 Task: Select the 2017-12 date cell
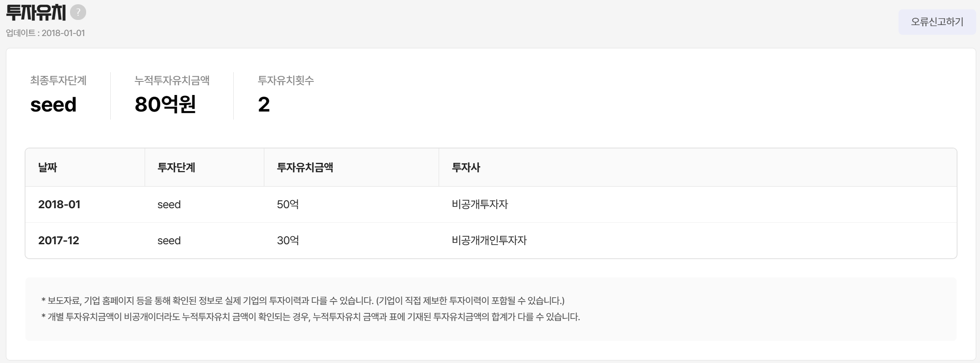59,240
